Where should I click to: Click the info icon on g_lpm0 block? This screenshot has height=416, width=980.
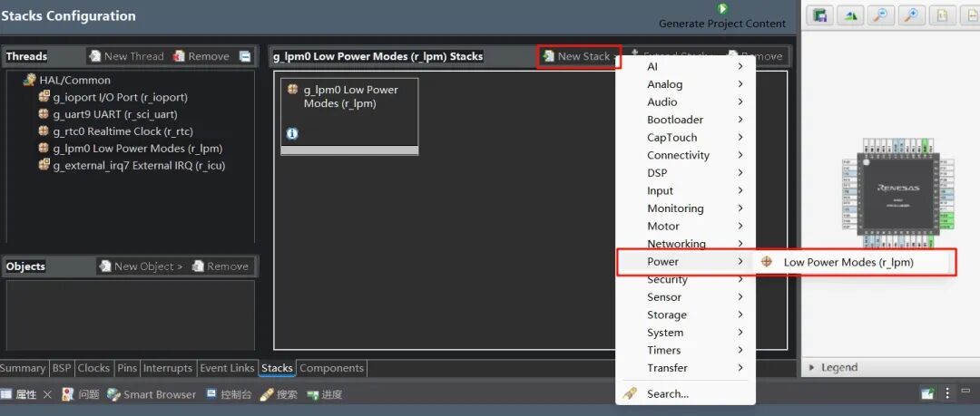point(292,133)
